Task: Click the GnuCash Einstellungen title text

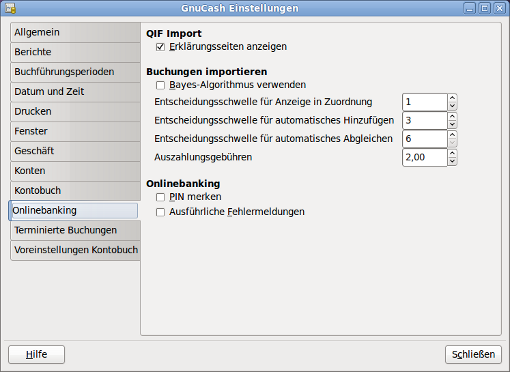Action: (240, 8)
